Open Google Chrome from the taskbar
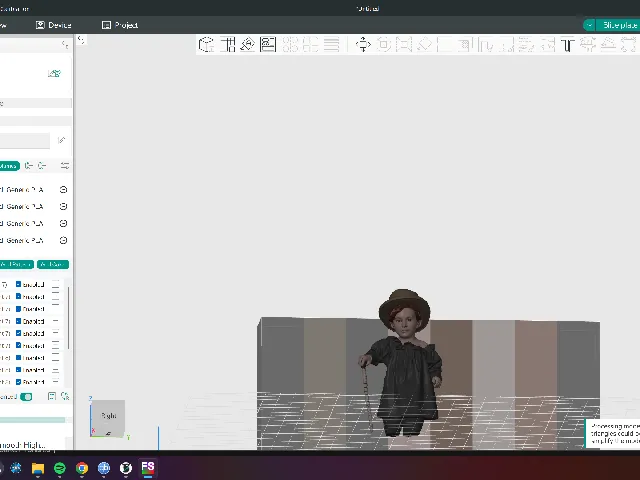 click(82, 468)
